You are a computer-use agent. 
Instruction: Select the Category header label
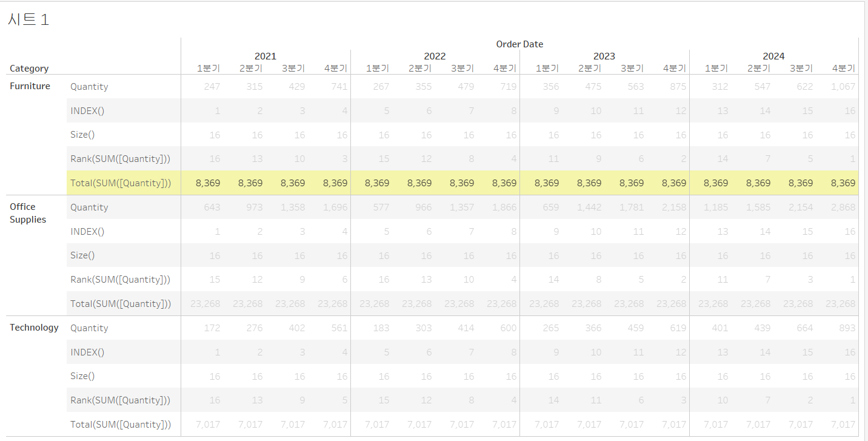pos(29,69)
